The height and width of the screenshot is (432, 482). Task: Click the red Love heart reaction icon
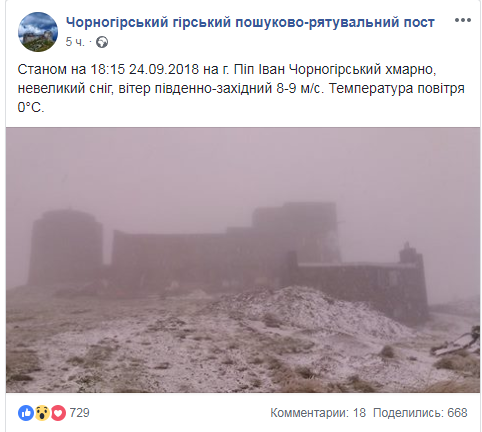(x=58, y=413)
